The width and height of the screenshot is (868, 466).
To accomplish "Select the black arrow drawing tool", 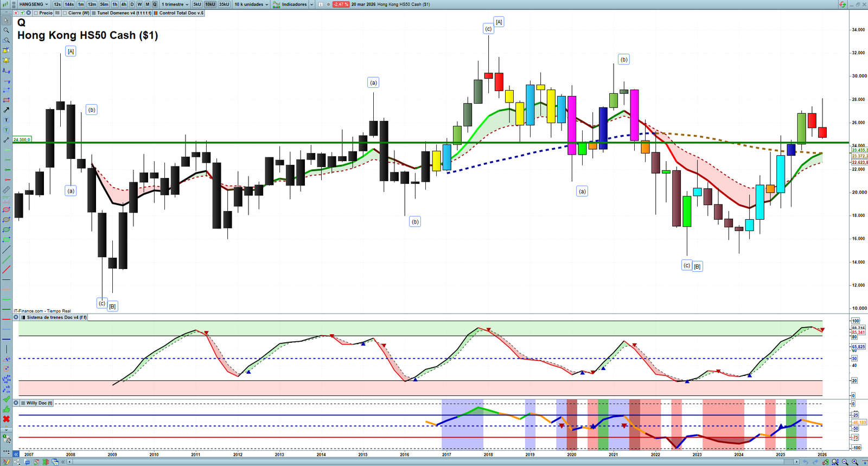I will point(6,110).
